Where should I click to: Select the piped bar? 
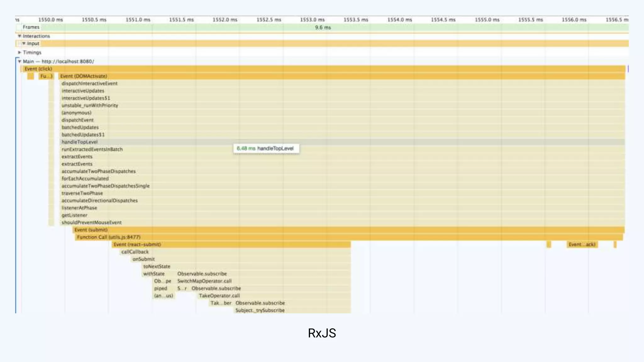point(163,288)
